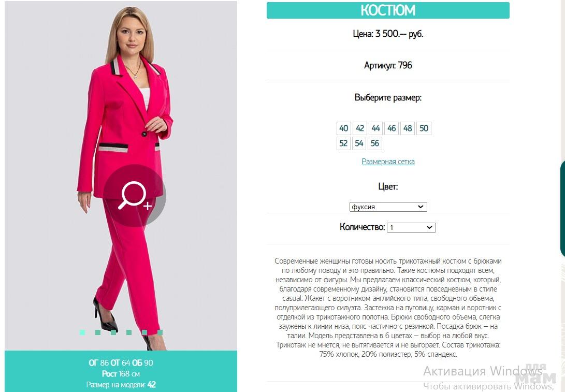This screenshot has height=392, width=565.
Task: Open the color dropdown showing фуксия
Action: point(388,207)
